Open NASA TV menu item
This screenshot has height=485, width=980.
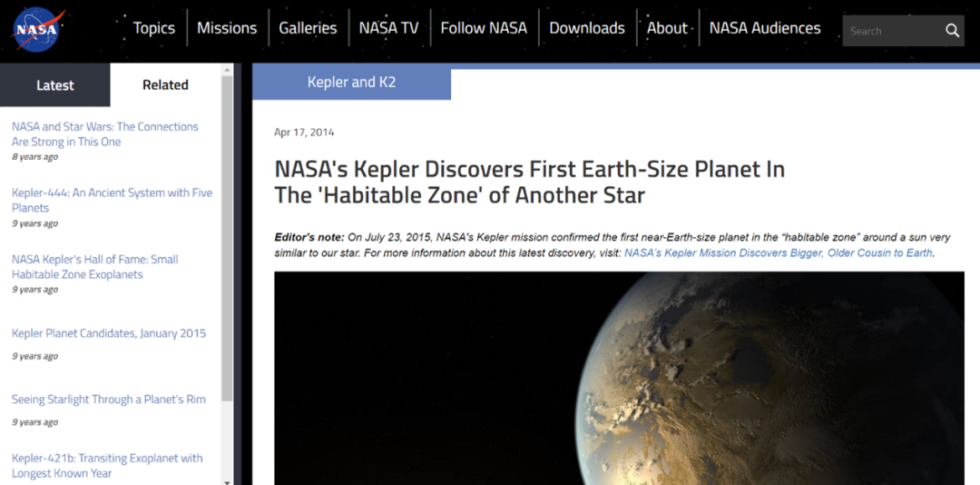click(388, 28)
